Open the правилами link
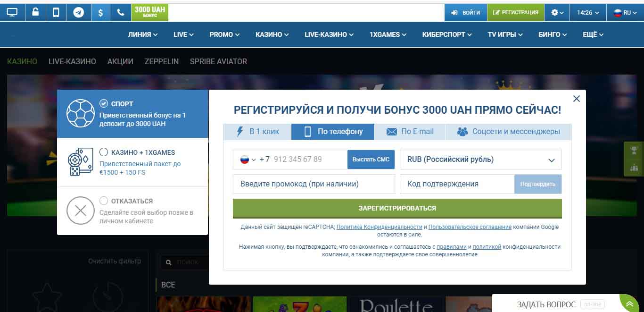The image size is (644, 312). [452, 247]
